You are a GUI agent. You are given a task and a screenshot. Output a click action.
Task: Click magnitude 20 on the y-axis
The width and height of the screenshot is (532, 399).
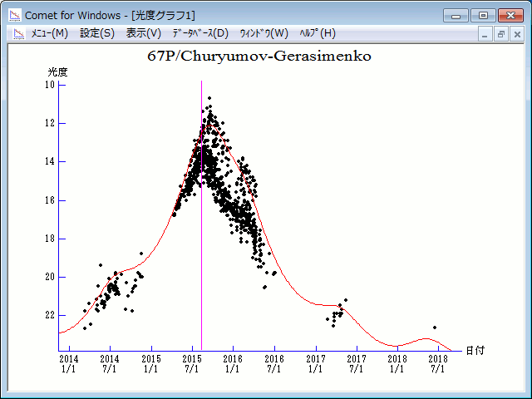[x=50, y=277]
